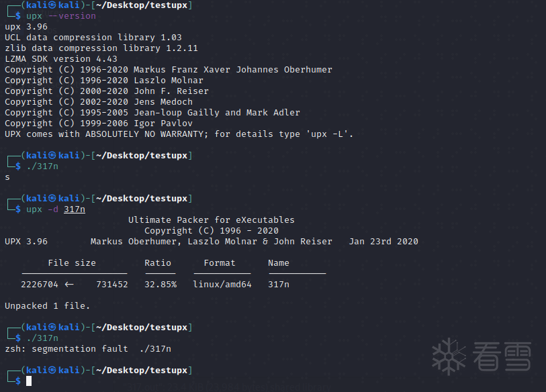Viewport: 546px width, 392px height.
Task: Click the 'LZMA SDK version 4.43' line
Action: click(61, 59)
